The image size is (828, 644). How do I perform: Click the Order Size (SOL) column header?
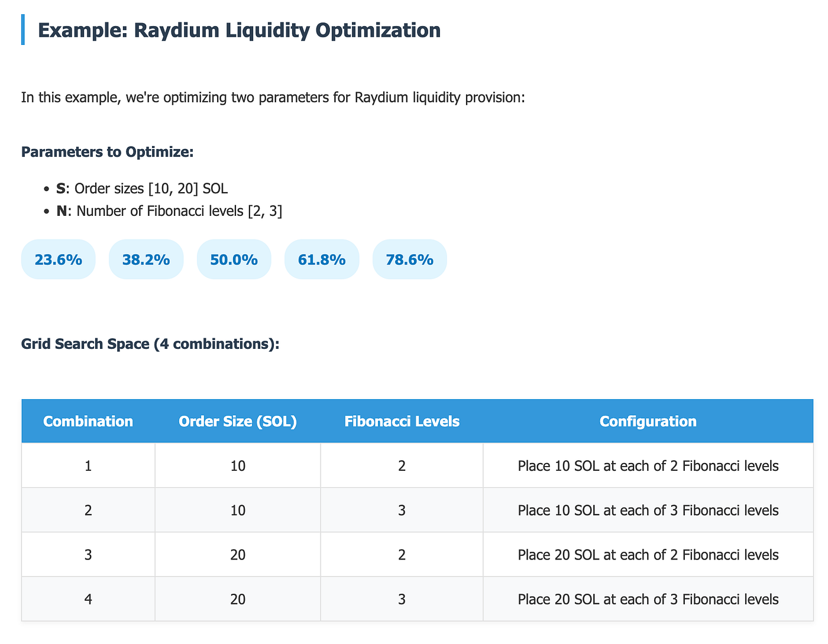tap(237, 421)
